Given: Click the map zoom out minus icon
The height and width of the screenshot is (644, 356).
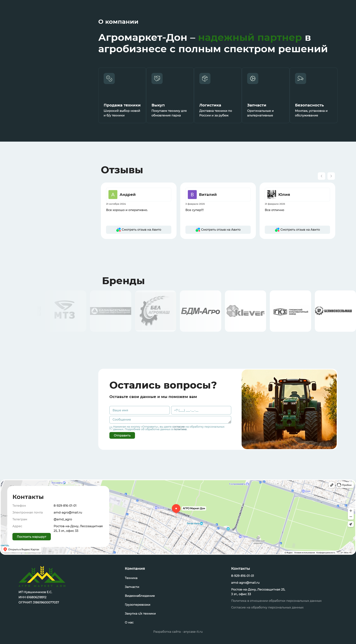Looking at the screenshot, I should (x=351, y=516).
